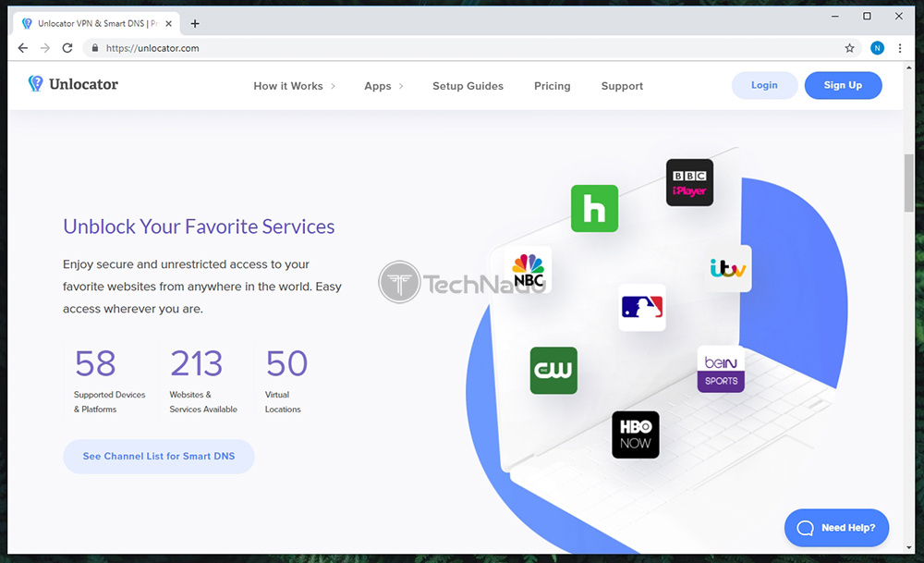
Task: Expand the Apps navigation menu
Action: click(x=383, y=86)
